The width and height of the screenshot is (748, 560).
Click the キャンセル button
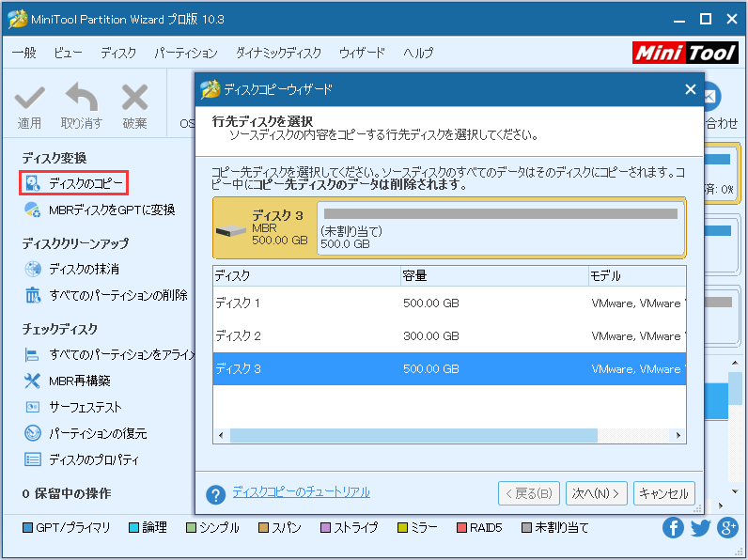[x=664, y=493]
